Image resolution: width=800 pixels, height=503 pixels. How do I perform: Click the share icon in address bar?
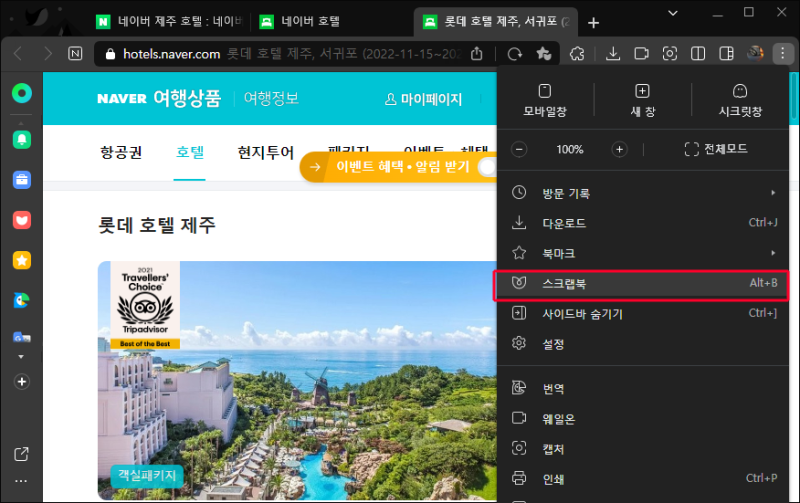[477, 54]
